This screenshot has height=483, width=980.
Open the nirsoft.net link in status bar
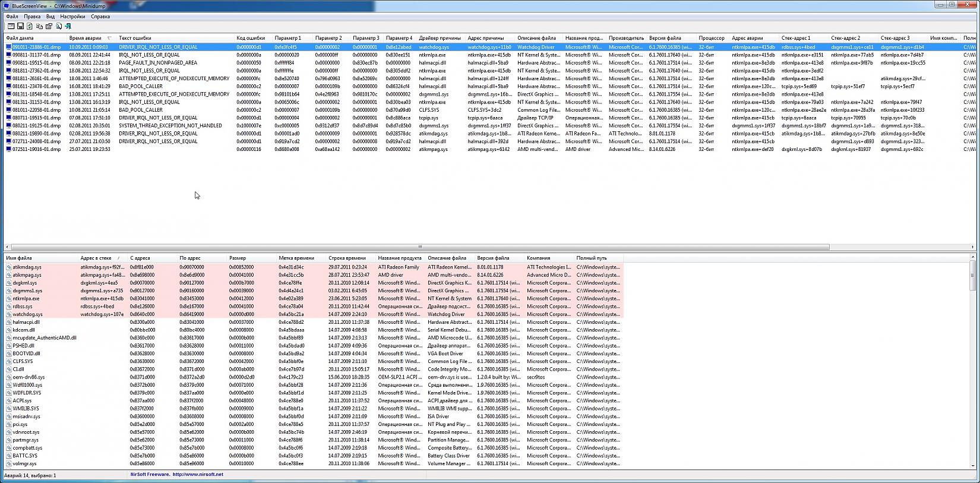(x=198, y=475)
